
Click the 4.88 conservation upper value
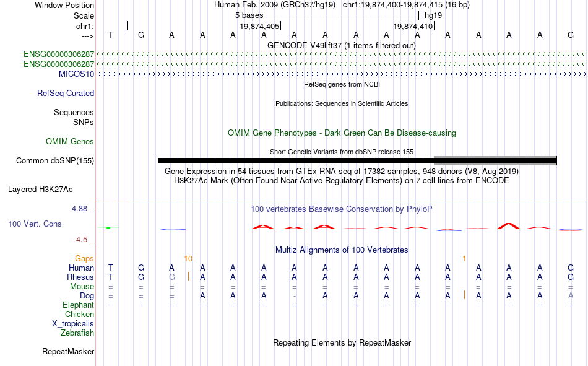coord(79,209)
